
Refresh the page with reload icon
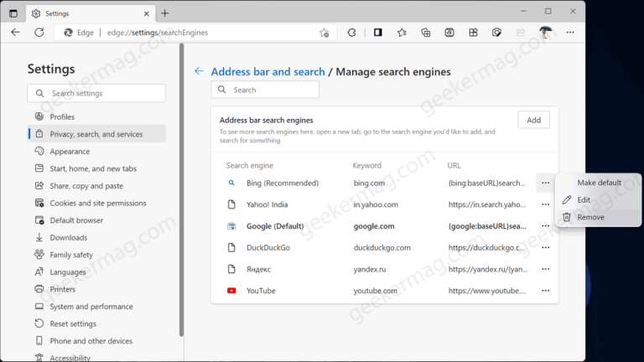(39, 33)
